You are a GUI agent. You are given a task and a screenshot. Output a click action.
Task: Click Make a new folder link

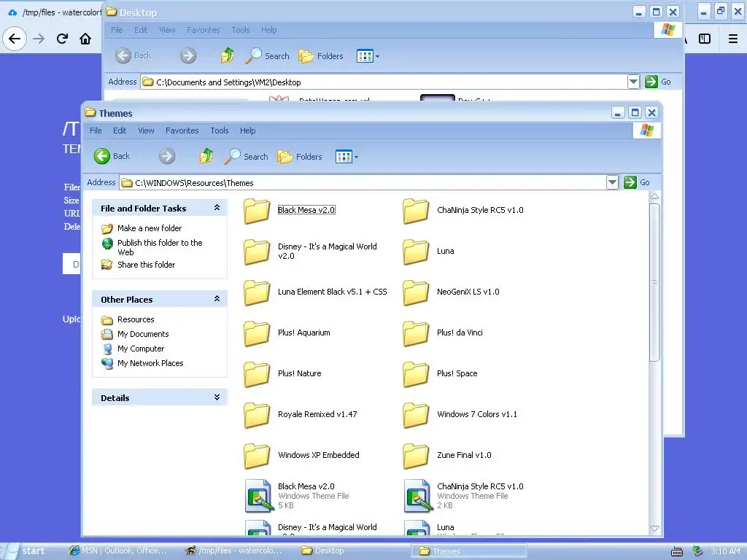coord(149,228)
